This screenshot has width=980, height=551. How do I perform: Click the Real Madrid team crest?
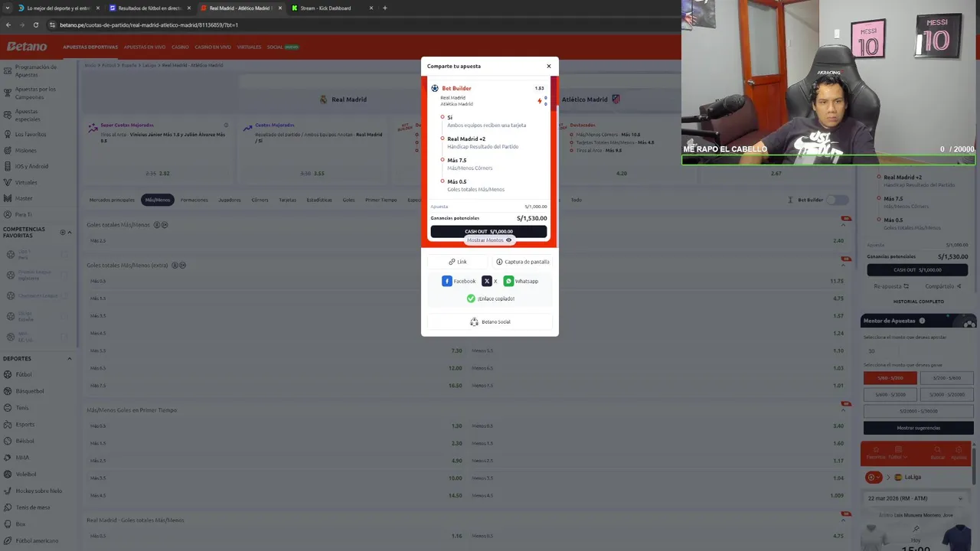pos(323,99)
